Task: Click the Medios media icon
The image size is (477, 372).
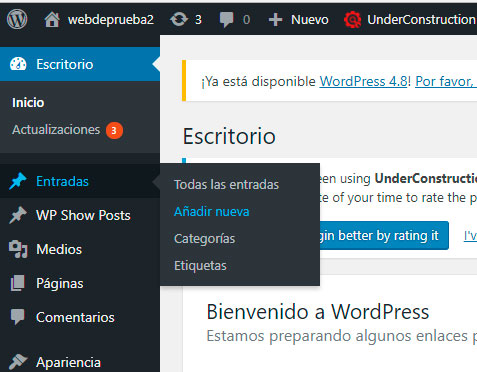Action: click(18, 249)
